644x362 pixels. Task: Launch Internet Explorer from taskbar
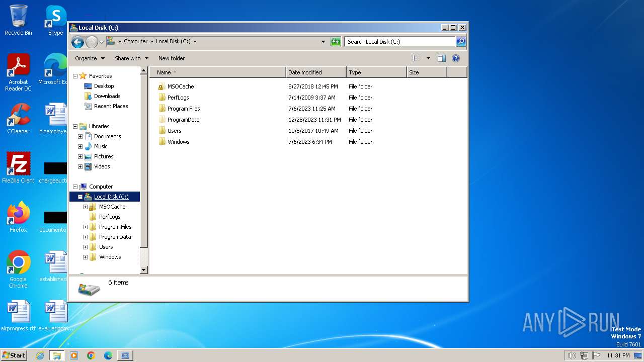(x=40, y=355)
